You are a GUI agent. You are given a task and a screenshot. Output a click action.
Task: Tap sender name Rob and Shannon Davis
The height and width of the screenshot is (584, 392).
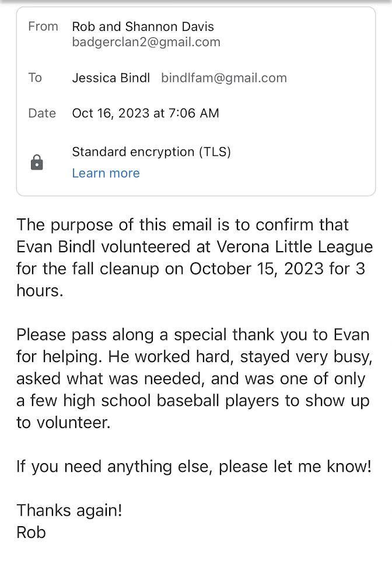click(143, 26)
